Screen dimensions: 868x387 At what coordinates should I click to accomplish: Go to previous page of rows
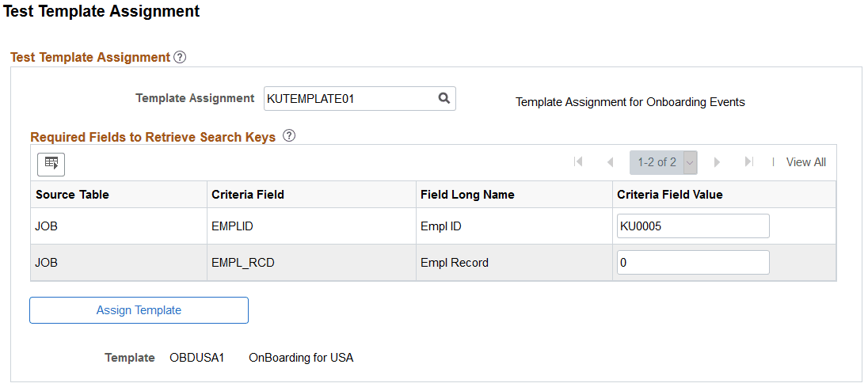point(610,162)
